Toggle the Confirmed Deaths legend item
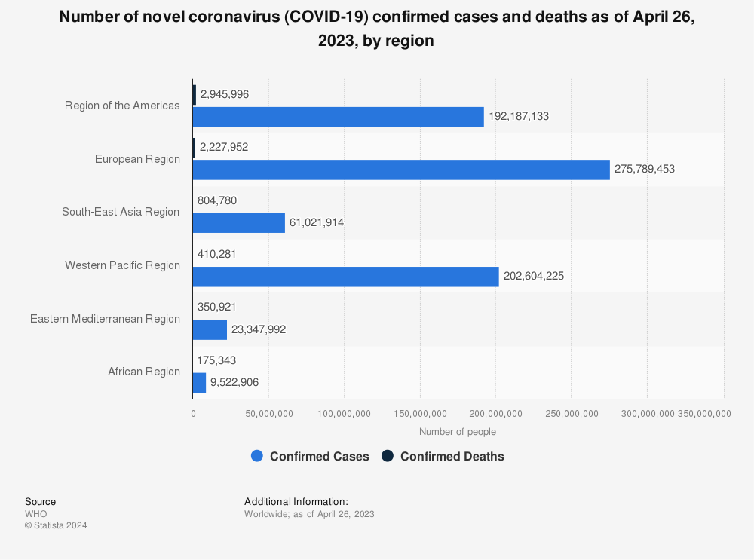Viewport: 754px width, 560px height. click(443, 456)
